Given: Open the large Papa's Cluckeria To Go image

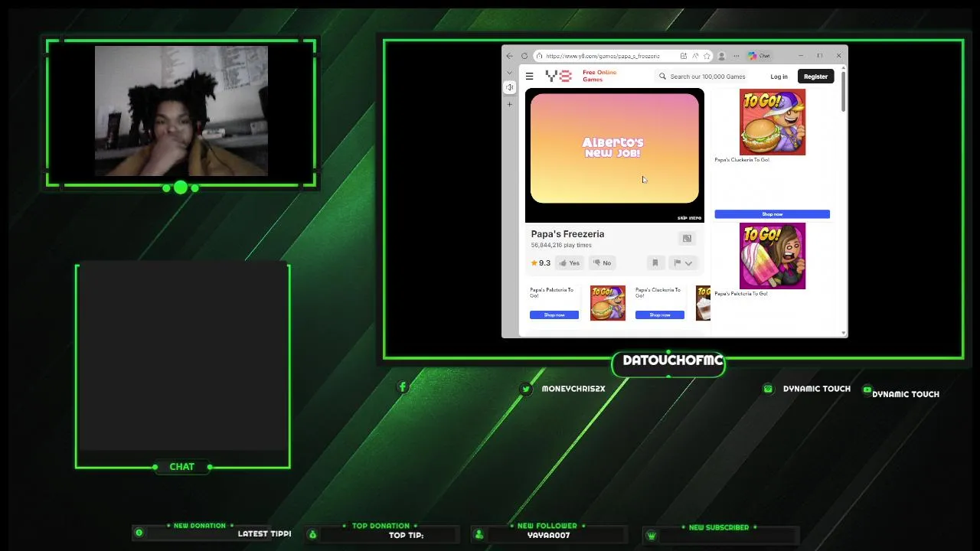Looking at the screenshot, I should pyautogui.click(x=773, y=122).
